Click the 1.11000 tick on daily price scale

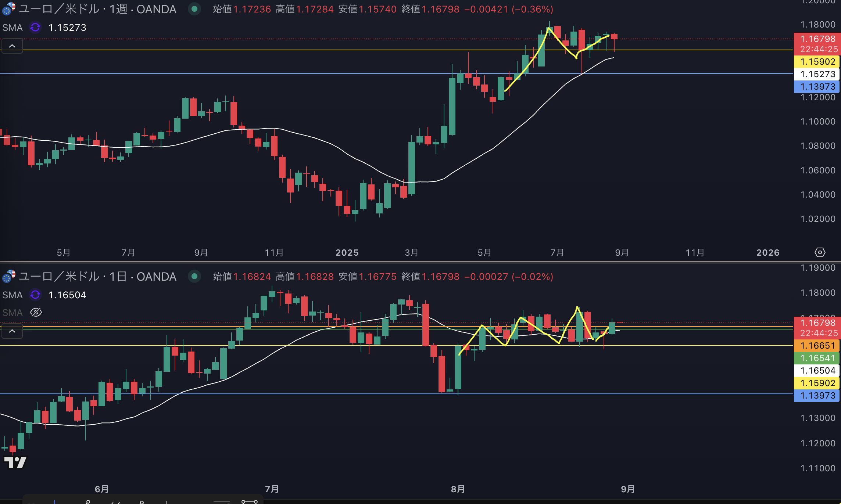pos(818,468)
